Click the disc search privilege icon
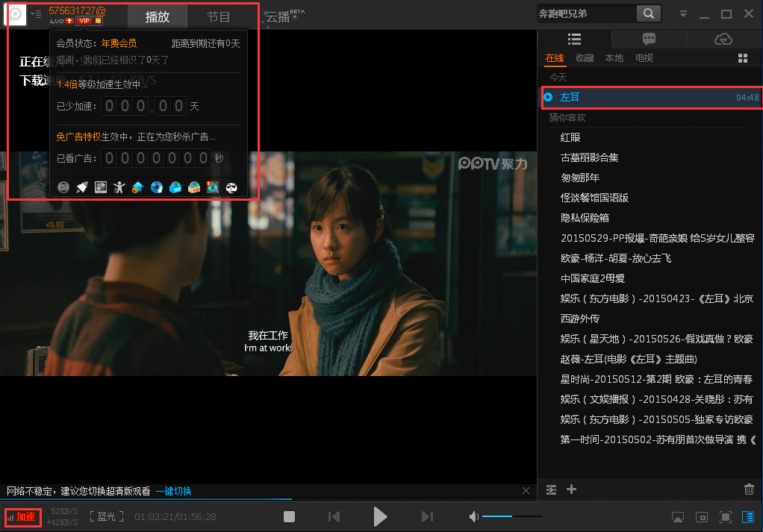The image size is (763, 532). click(x=213, y=187)
